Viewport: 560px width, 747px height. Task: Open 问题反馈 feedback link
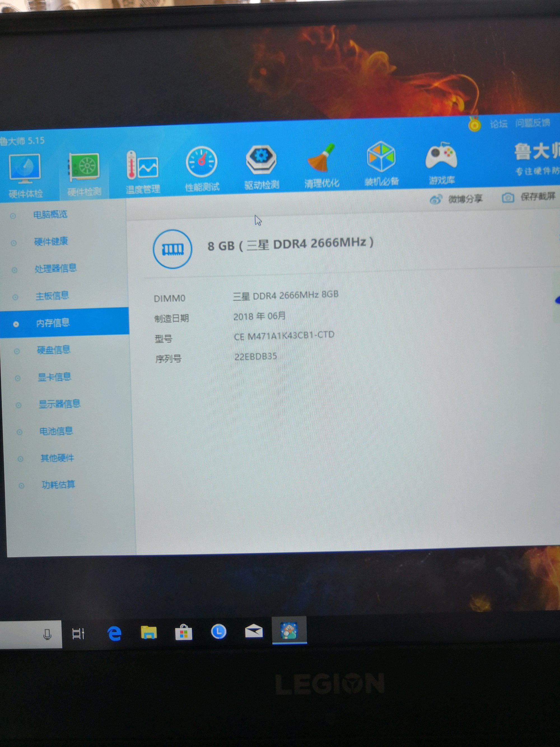click(x=533, y=123)
